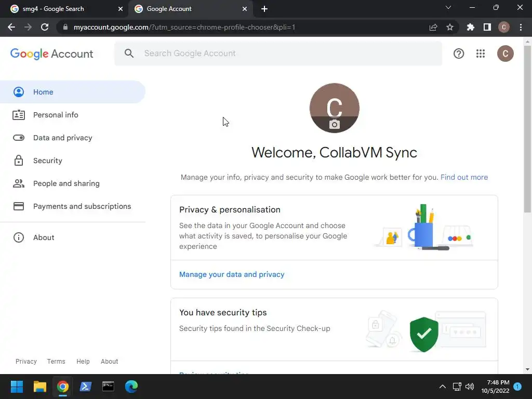532x399 pixels.
Task: Select Home in the sidebar
Action: (x=73, y=92)
